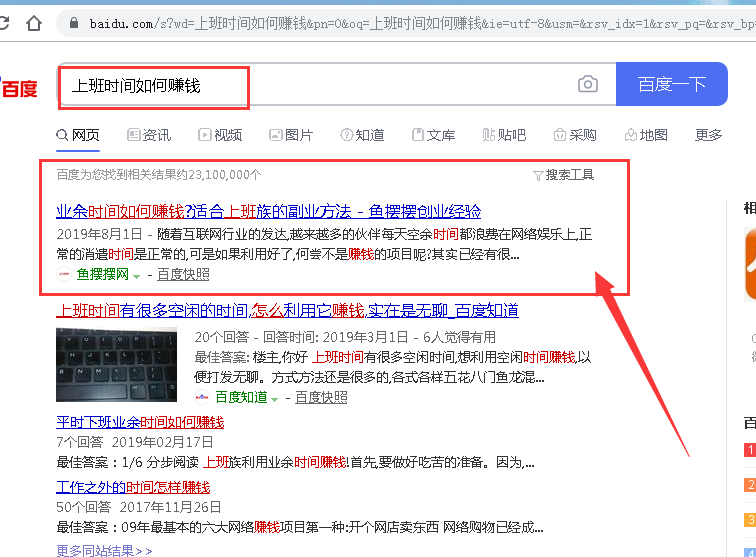Click the green 百度知道 source link
Screen dimensions: 756x557
(x=241, y=397)
